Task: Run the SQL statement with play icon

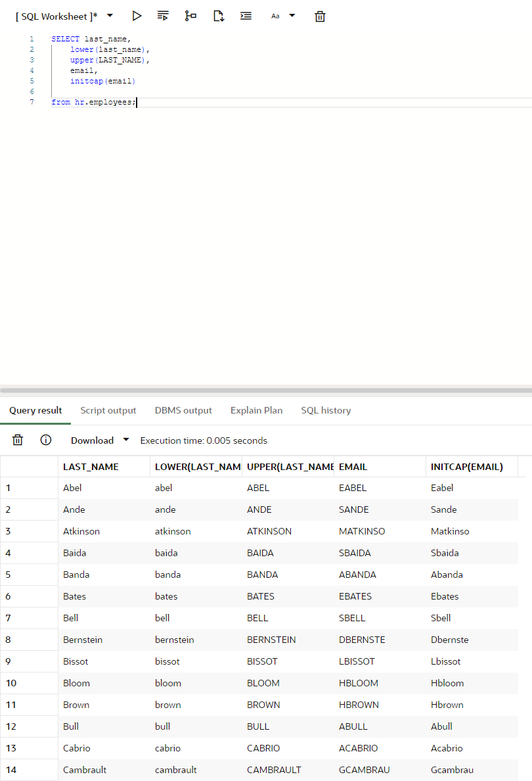Action: [x=137, y=16]
